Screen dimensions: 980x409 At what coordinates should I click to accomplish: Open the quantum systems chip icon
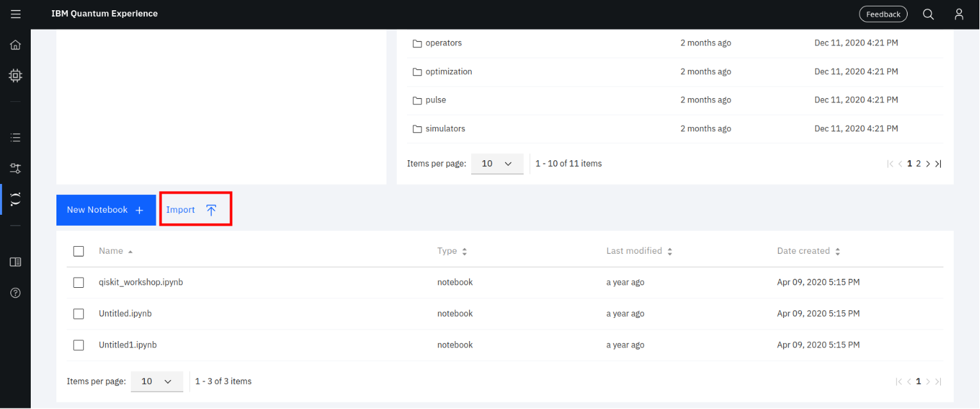coord(15,76)
